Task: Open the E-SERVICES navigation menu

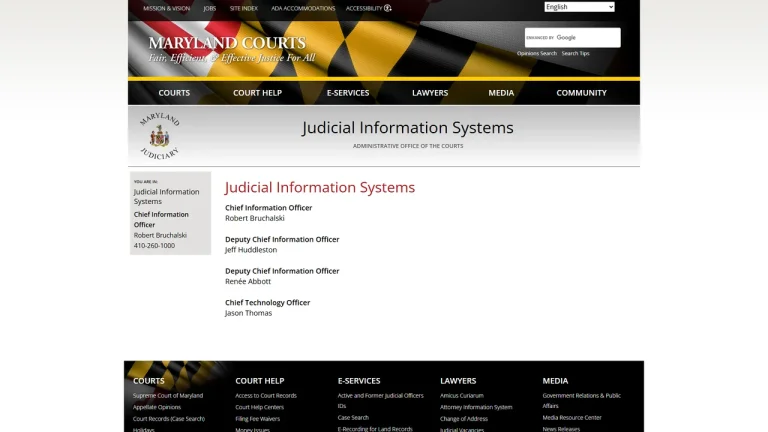Action: 348,93
